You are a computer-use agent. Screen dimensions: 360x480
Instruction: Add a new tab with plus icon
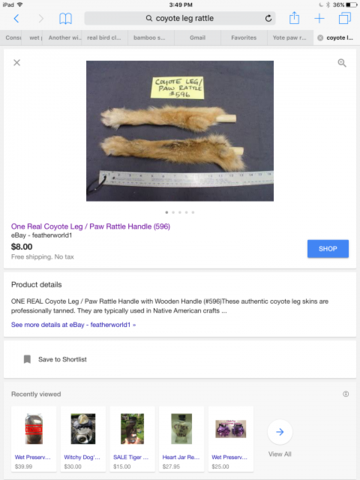319,18
